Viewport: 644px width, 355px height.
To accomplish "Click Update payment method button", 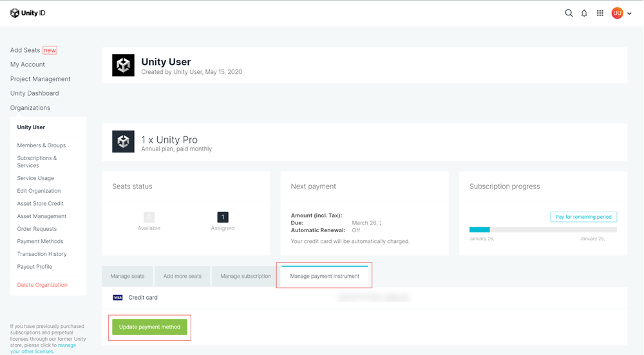I will [149, 327].
